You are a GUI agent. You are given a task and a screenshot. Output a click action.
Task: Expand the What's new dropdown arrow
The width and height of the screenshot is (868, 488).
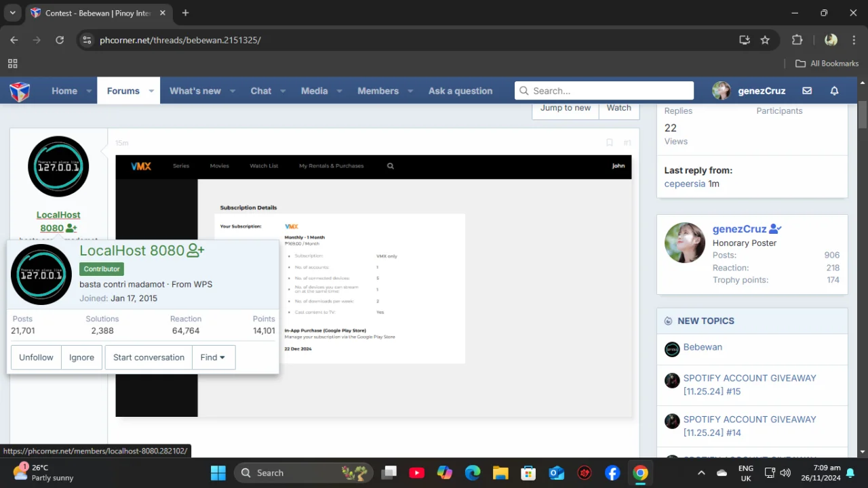(x=232, y=91)
